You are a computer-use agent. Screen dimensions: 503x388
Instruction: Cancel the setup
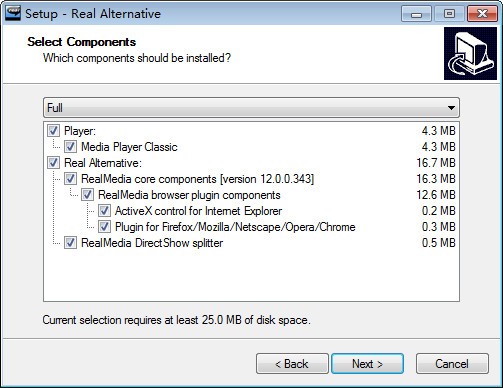(x=452, y=364)
